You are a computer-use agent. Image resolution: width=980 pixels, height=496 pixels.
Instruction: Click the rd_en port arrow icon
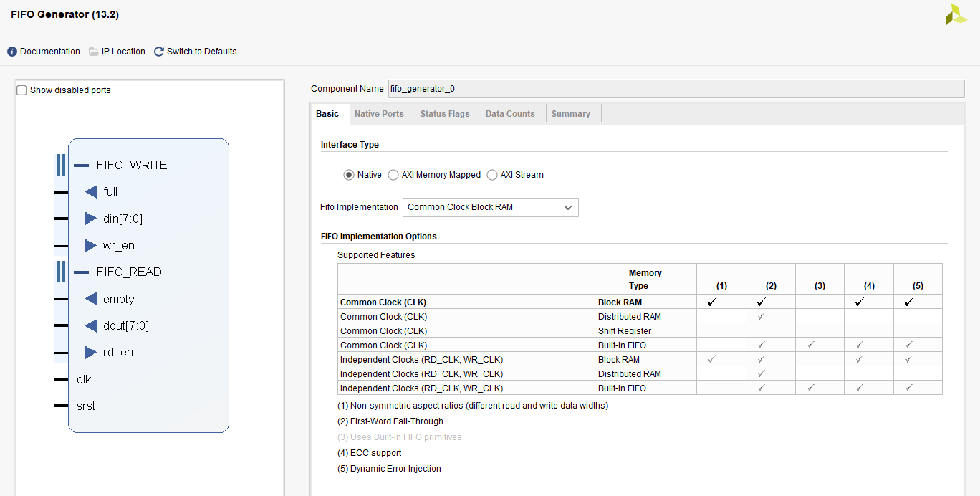tap(90, 353)
